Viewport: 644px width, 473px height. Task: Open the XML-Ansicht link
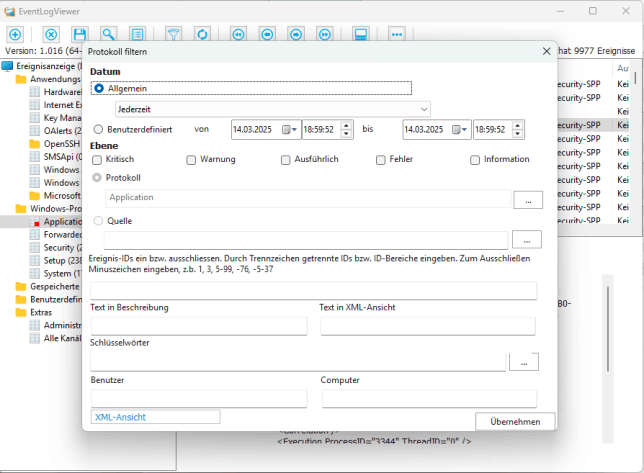pyautogui.click(x=118, y=417)
